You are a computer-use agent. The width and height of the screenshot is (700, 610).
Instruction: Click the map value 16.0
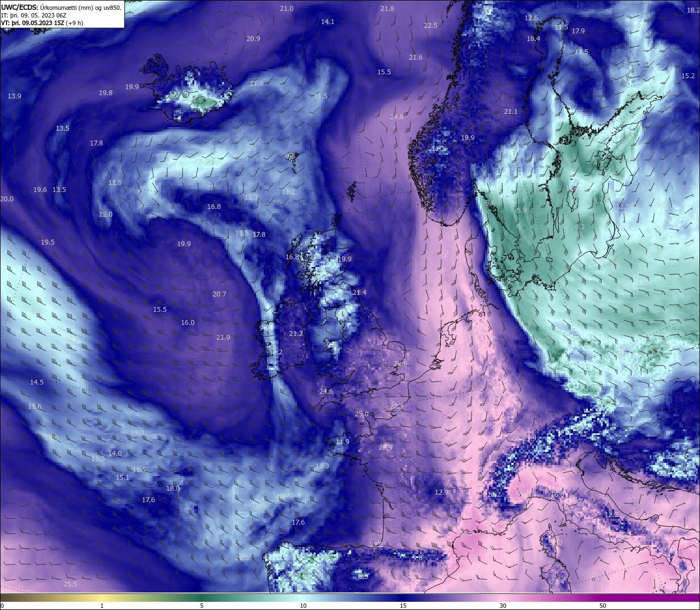[x=188, y=323]
